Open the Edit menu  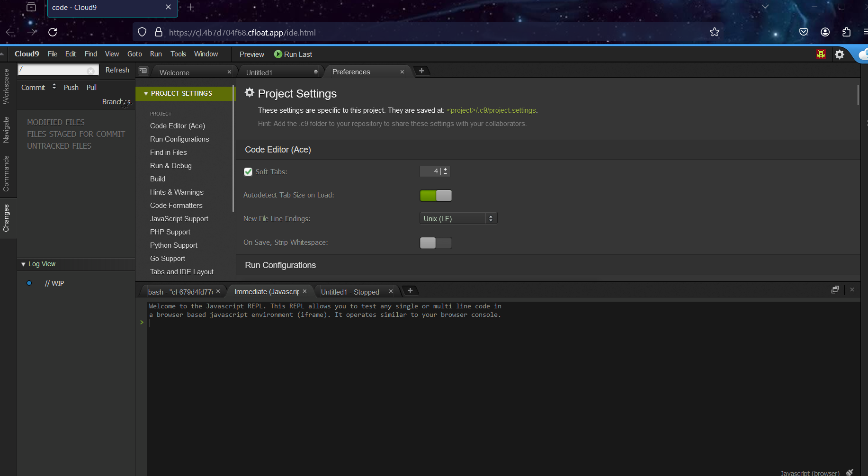[71, 54]
